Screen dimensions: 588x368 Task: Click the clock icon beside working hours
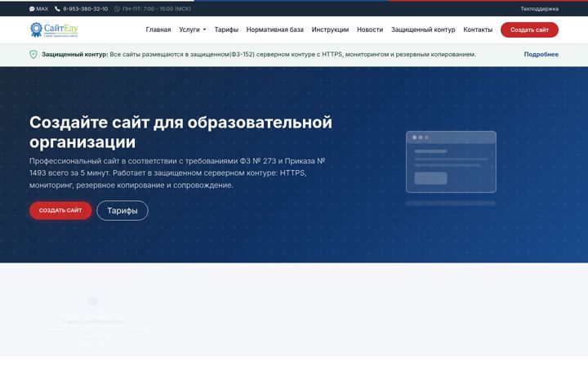(117, 9)
